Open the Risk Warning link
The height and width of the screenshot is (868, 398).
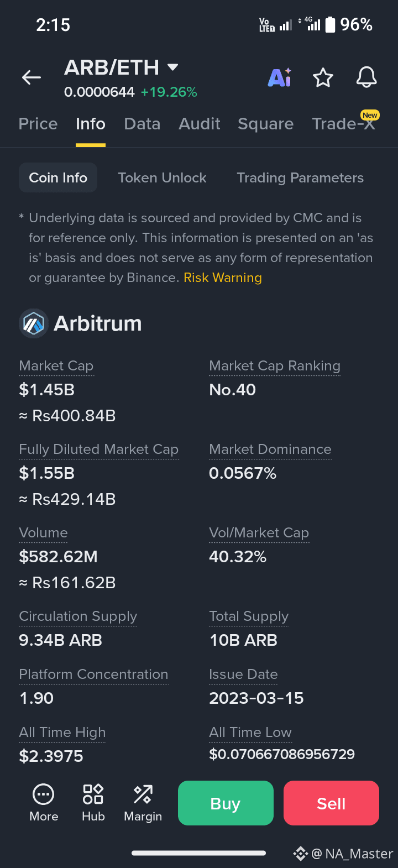(x=223, y=278)
